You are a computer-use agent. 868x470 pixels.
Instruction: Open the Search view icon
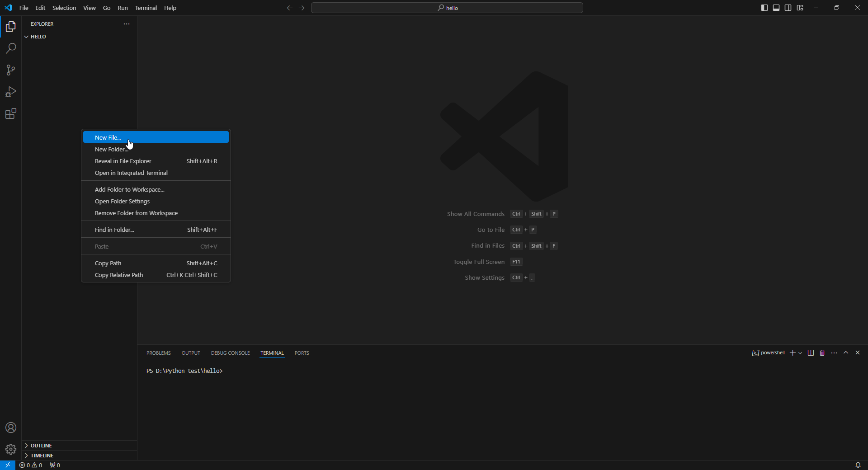coord(11,48)
